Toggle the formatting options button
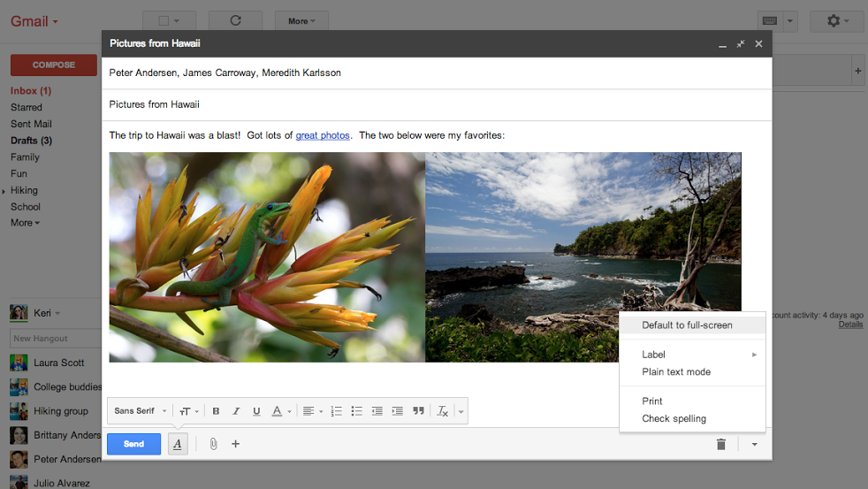 point(178,444)
